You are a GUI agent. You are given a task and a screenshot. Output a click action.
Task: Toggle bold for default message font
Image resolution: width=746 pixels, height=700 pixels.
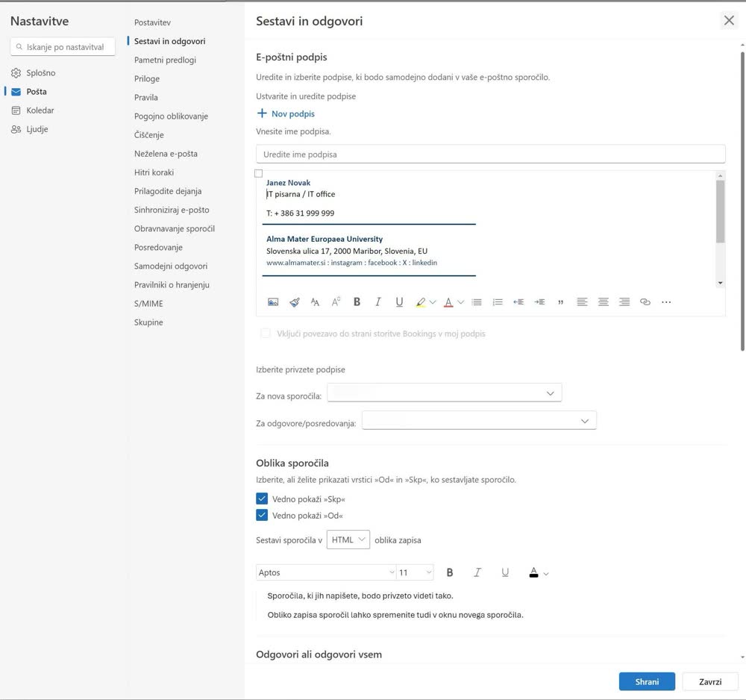pyautogui.click(x=450, y=572)
